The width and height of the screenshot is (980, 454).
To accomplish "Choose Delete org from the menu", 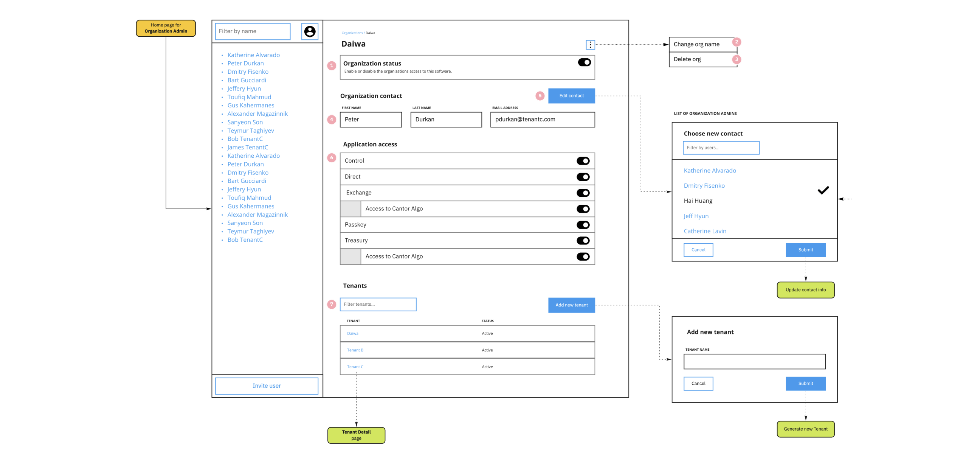I will [687, 59].
